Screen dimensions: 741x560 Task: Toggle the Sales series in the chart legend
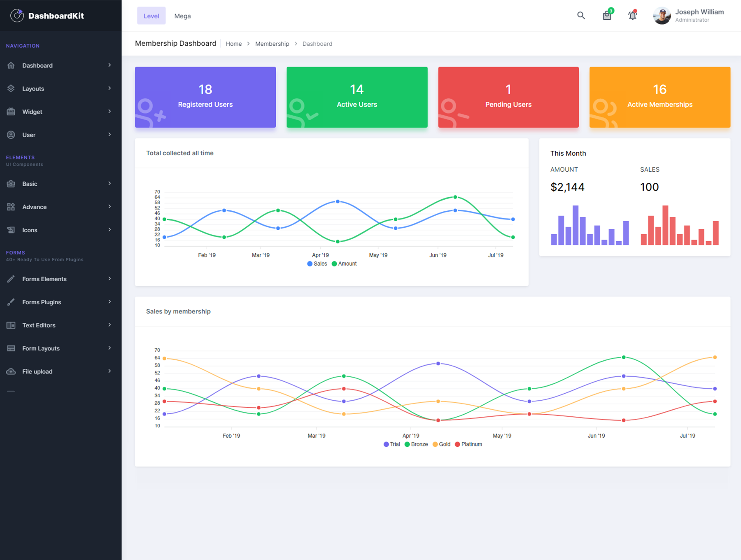317,264
